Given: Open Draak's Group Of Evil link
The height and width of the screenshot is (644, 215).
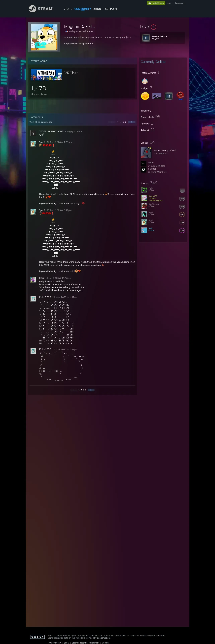Looking at the screenshot, I should coord(165,150).
